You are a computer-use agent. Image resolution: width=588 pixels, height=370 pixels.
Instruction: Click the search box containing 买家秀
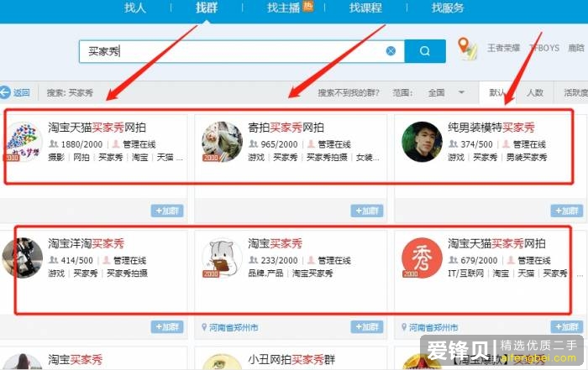click(242, 51)
